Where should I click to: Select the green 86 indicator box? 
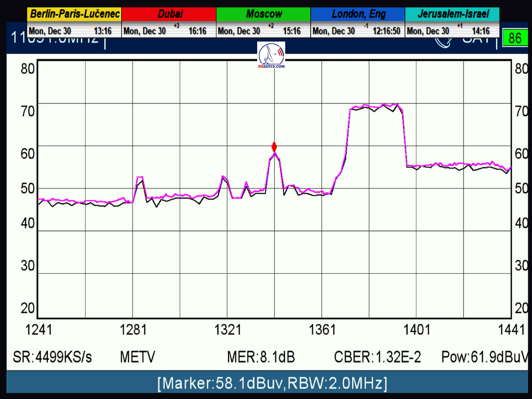[515, 38]
